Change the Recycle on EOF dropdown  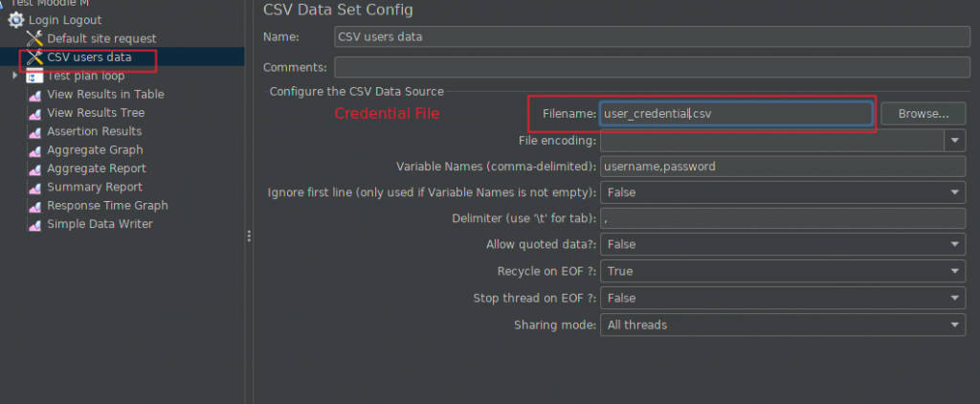783,272
